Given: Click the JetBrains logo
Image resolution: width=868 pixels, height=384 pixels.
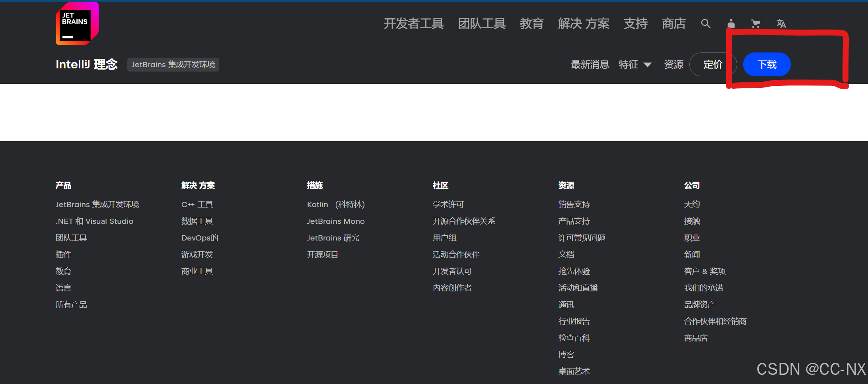Looking at the screenshot, I should pos(77,23).
